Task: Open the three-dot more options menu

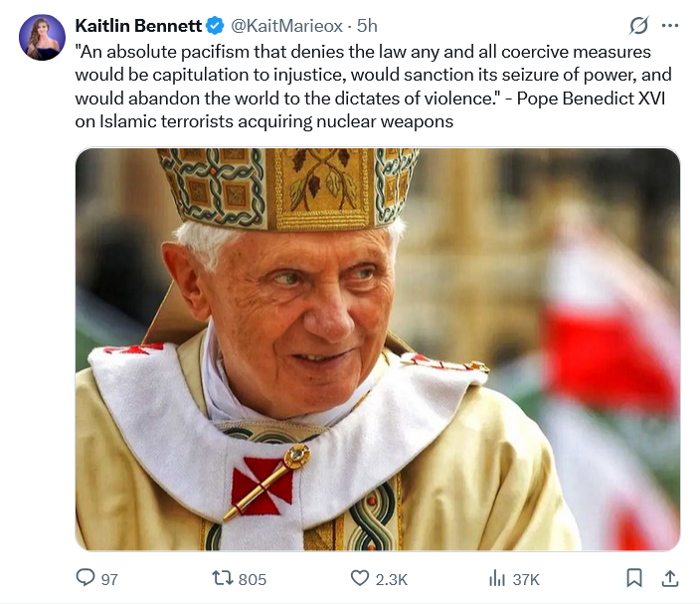Action: pyautogui.click(x=670, y=26)
